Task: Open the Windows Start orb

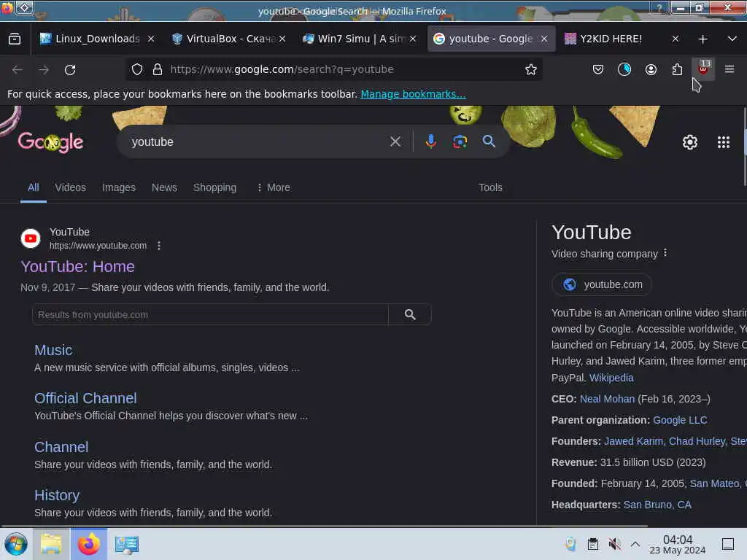Action: pos(16,544)
